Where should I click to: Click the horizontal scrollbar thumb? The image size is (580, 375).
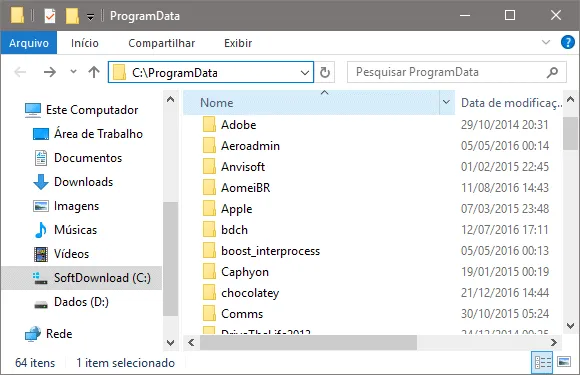click(308, 342)
